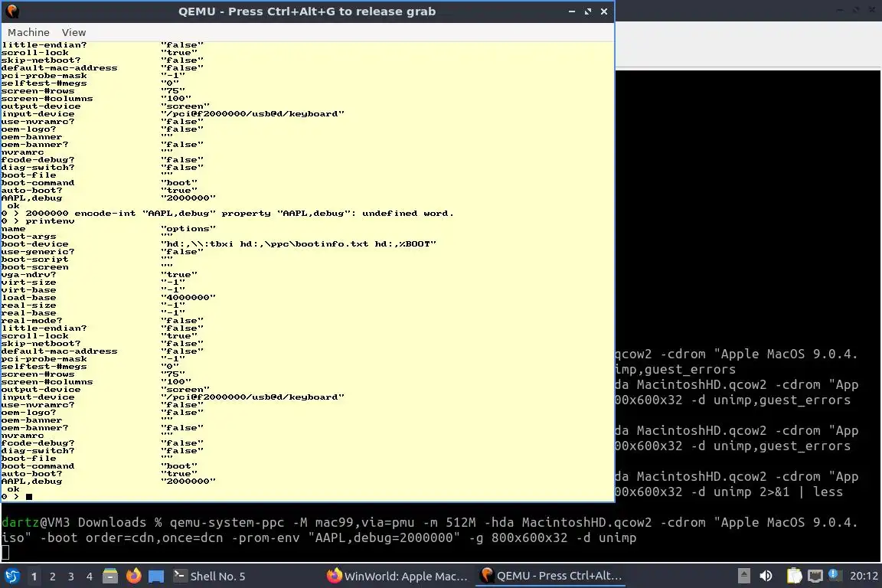882x588 pixels.
Task: Switch to virtual desktop 3
Action: pos(71,577)
